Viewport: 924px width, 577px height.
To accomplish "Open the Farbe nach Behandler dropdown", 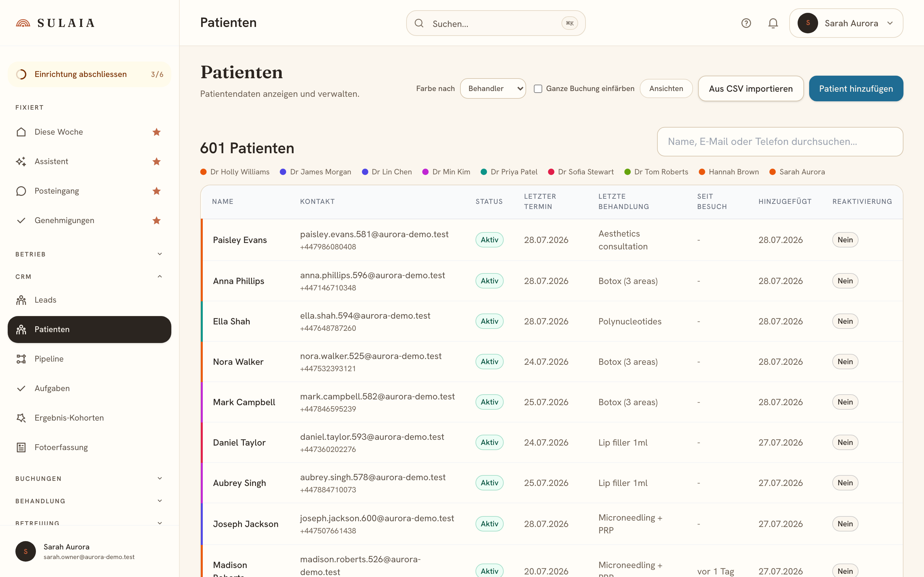I will [x=493, y=88].
